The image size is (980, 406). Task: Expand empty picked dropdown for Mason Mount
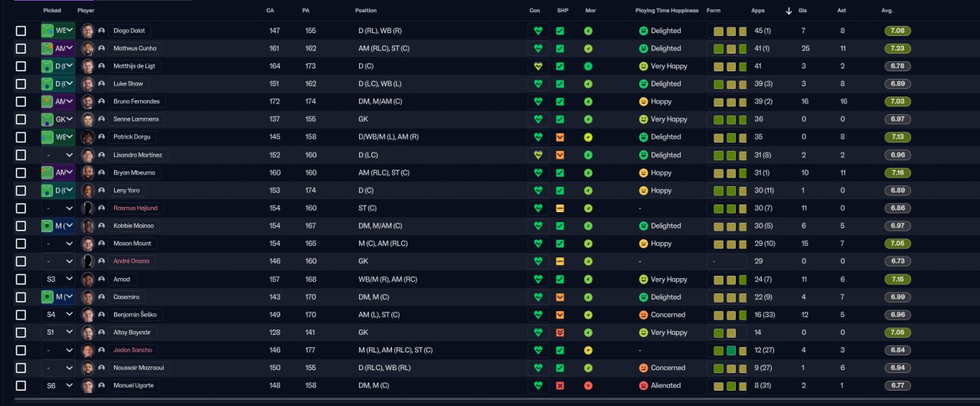tap(58, 244)
